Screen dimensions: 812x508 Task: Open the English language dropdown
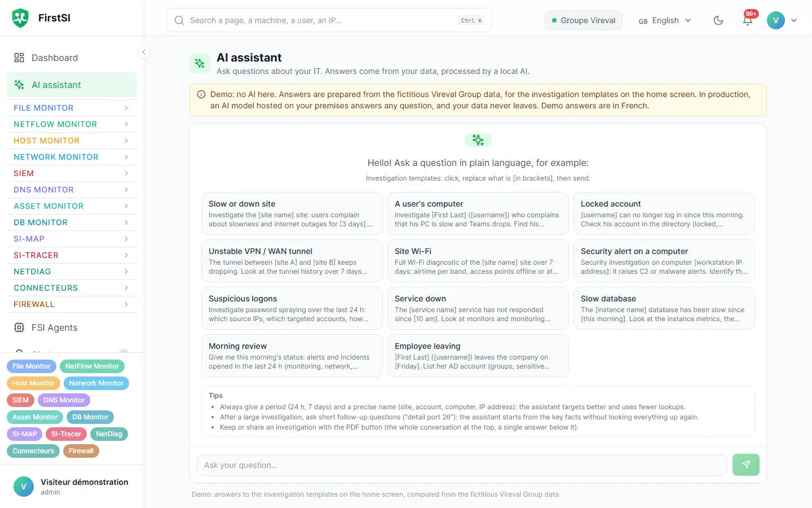(x=665, y=20)
